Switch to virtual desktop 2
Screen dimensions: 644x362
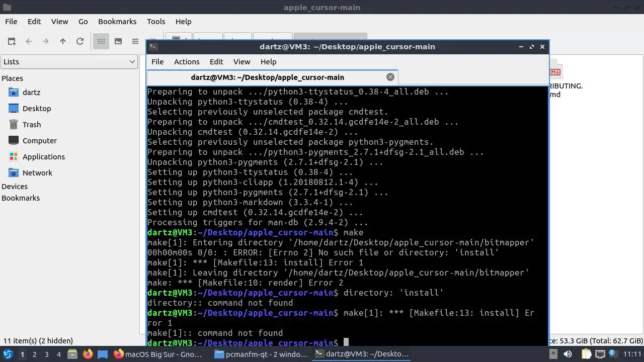[x=34, y=354]
